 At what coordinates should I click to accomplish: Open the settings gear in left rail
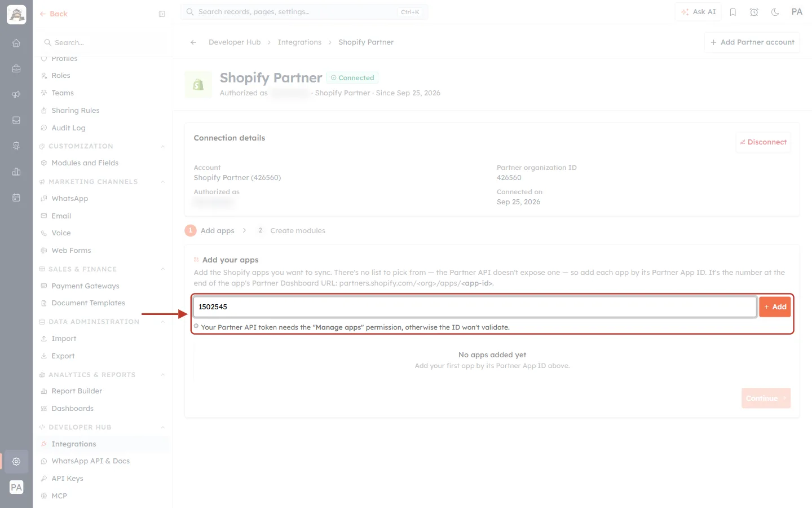[16, 461]
